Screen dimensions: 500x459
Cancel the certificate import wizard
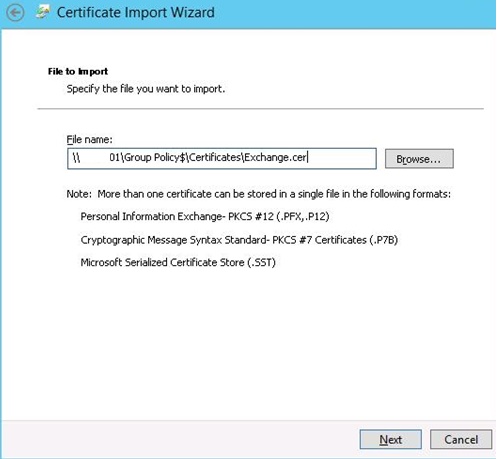click(461, 439)
